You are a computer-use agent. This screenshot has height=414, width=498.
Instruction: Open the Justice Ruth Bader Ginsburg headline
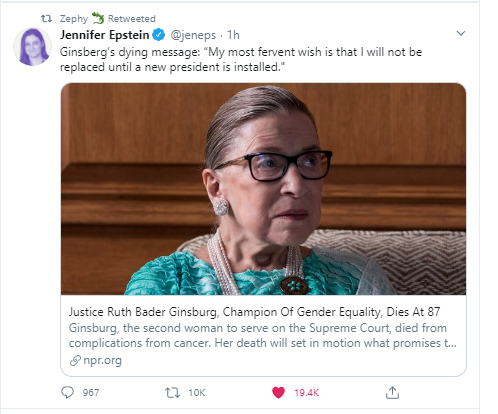[254, 312]
